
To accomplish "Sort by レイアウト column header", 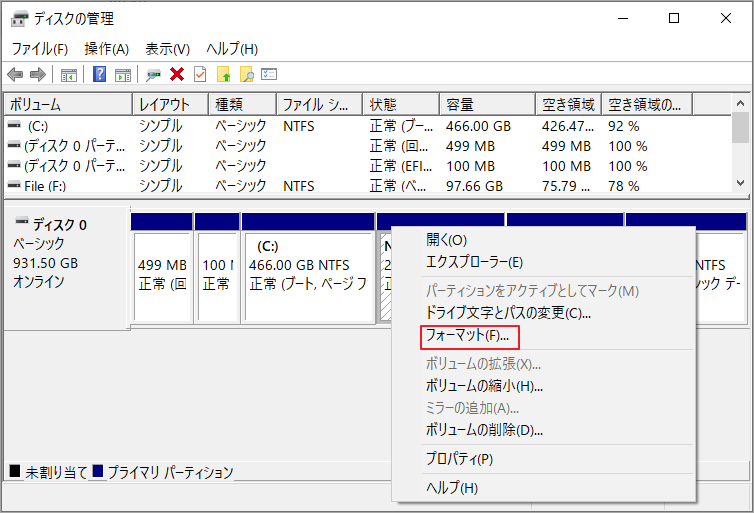I will 171,104.
